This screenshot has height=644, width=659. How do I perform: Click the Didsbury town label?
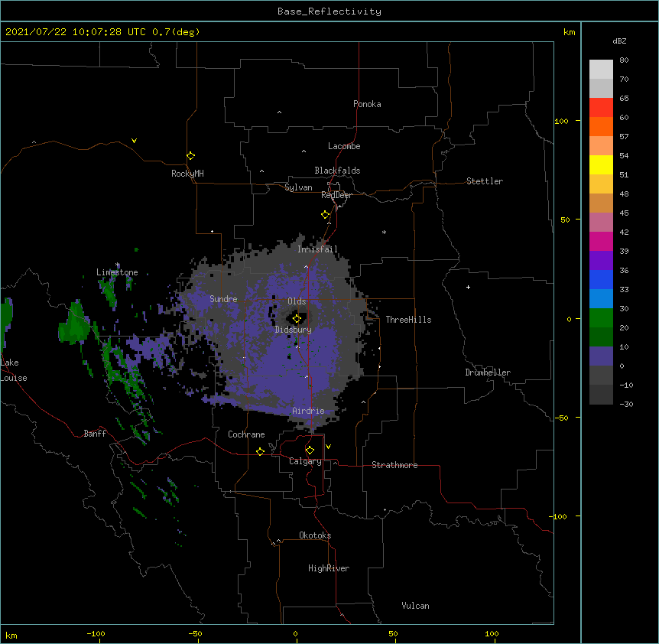(294, 330)
